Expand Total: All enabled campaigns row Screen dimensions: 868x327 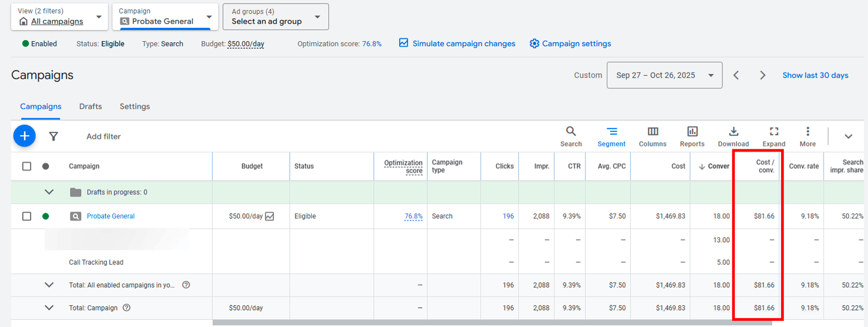click(x=49, y=285)
